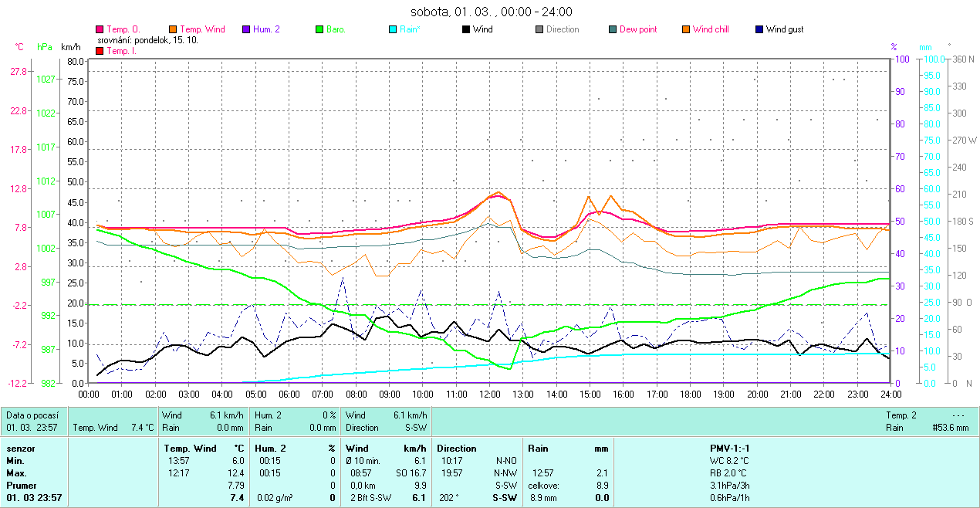Click the teal Dew point legend swatch
This screenshot has height=508, width=980.
tap(613, 29)
